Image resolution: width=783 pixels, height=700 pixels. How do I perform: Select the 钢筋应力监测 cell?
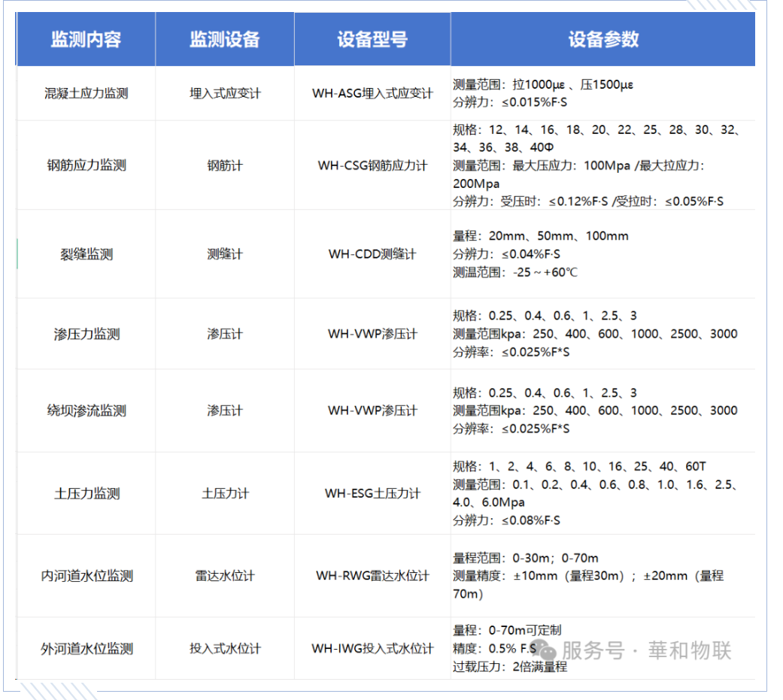86,165
